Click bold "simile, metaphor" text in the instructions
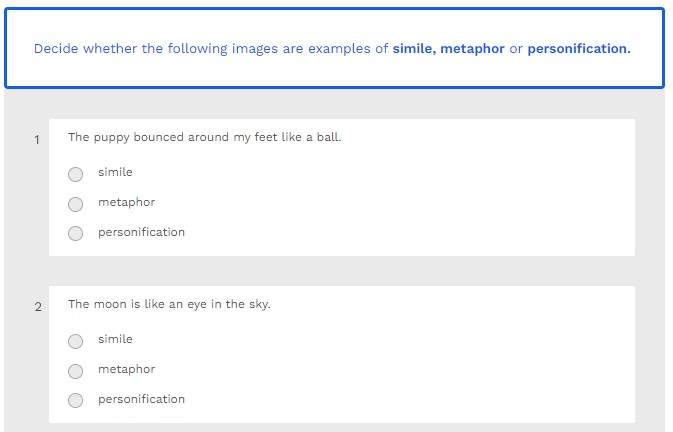The width and height of the screenshot is (673, 432). pyautogui.click(x=448, y=48)
